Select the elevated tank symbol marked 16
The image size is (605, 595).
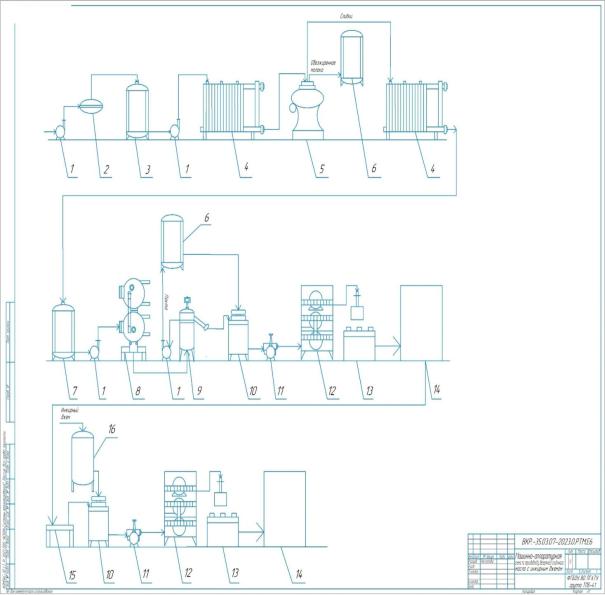point(83,460)
